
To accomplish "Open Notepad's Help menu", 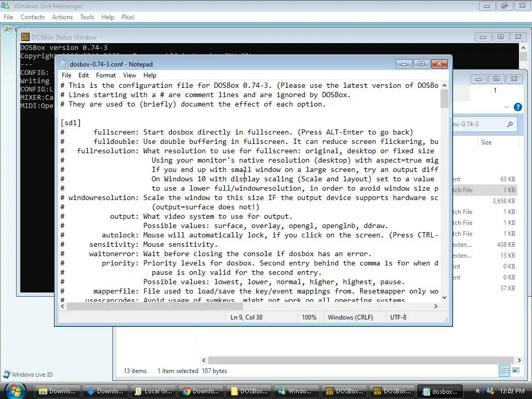I will (x=150, y=75).
